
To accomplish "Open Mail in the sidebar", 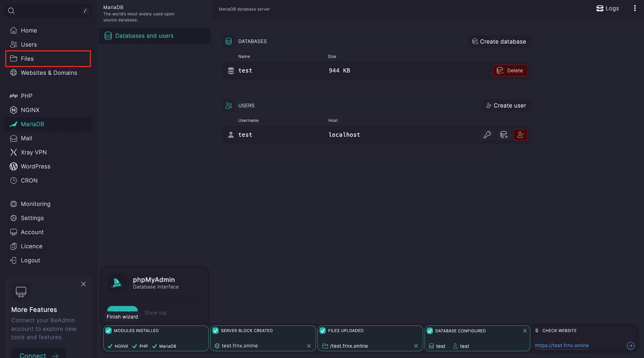I will tap(49, 138).
